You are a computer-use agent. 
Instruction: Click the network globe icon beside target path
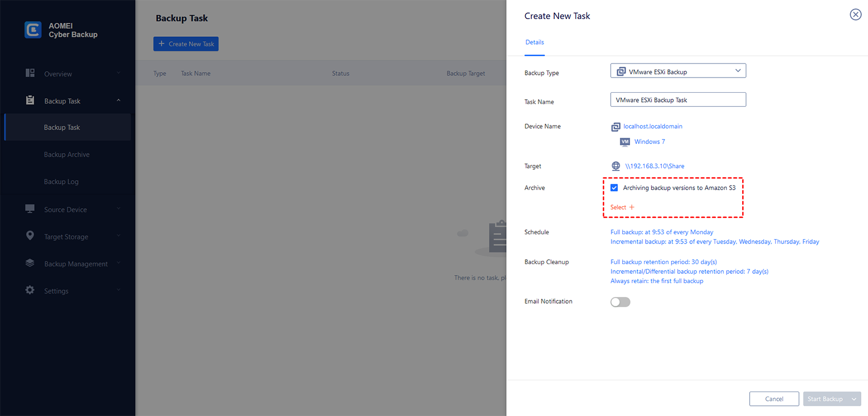[616, 166]
